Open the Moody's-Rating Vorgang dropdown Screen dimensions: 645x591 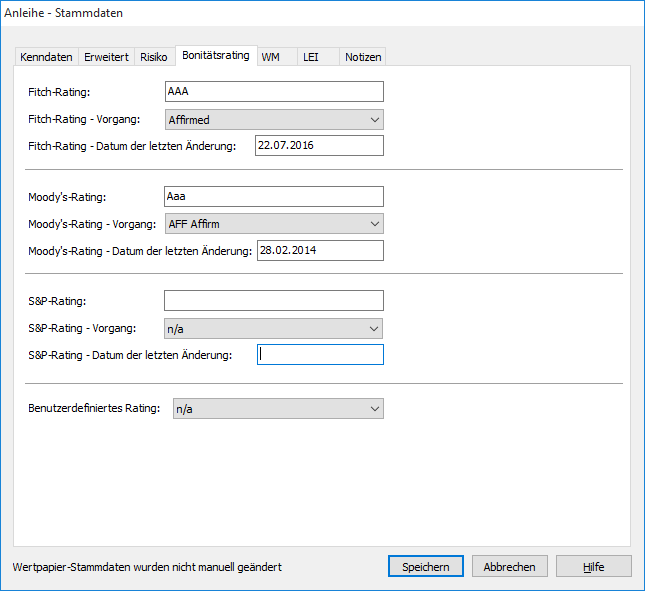(273, 224)
